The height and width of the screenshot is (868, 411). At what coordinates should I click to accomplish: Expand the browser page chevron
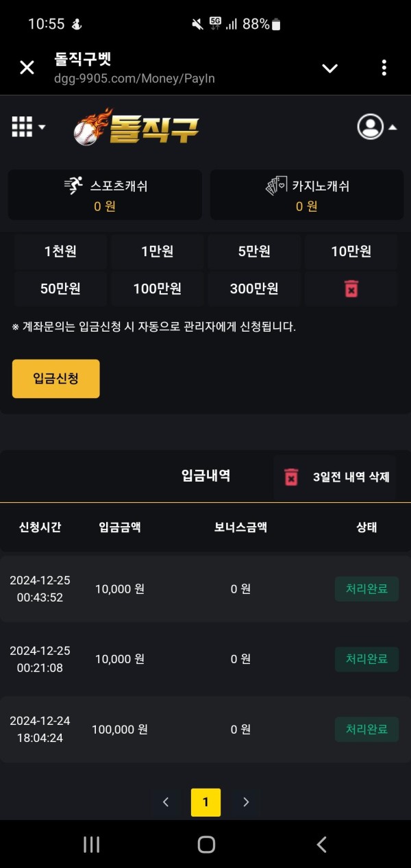330,68
